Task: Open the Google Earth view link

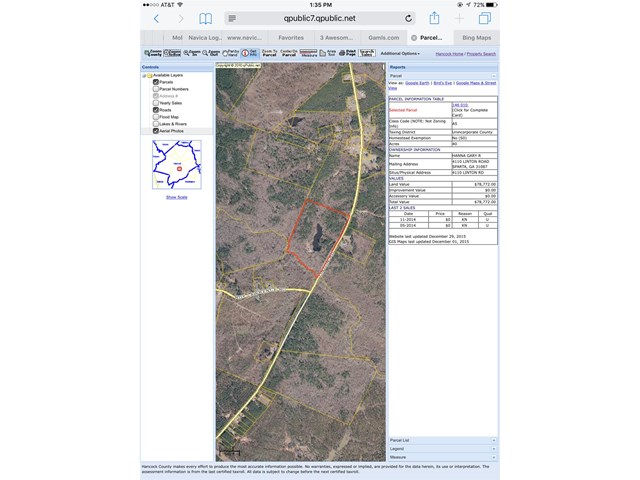Action: coord(417,83)
